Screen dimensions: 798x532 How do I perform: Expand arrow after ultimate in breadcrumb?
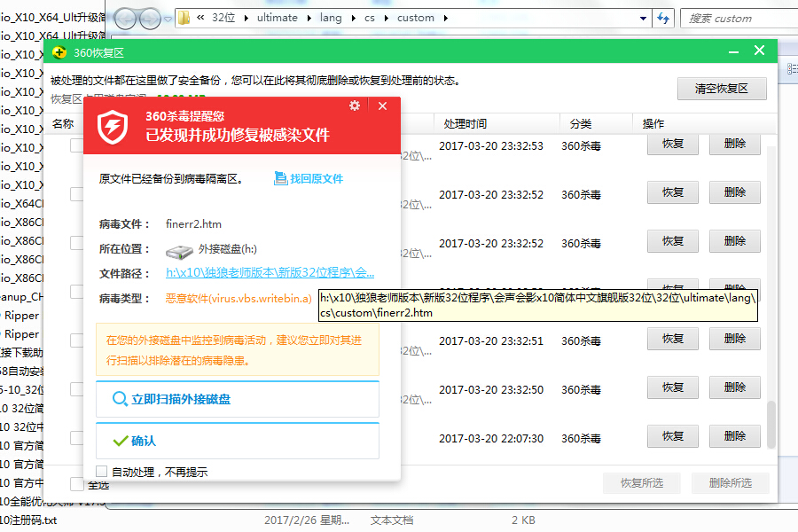point(309,19)
